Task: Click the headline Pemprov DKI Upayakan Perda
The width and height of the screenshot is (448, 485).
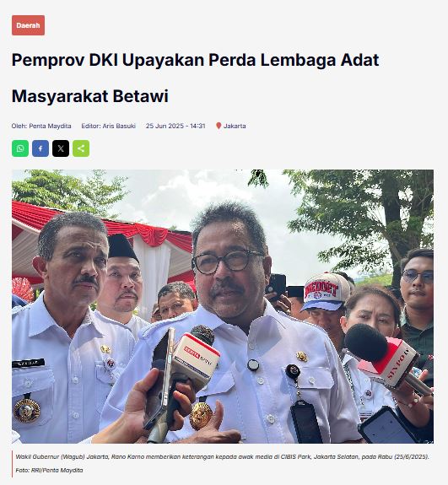Action: coord(195,60)
